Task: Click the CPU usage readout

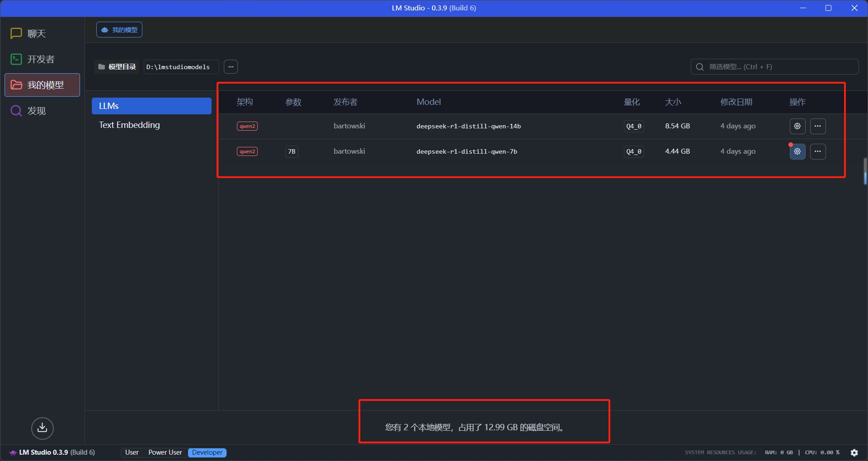Action: (x=822, y=452)
